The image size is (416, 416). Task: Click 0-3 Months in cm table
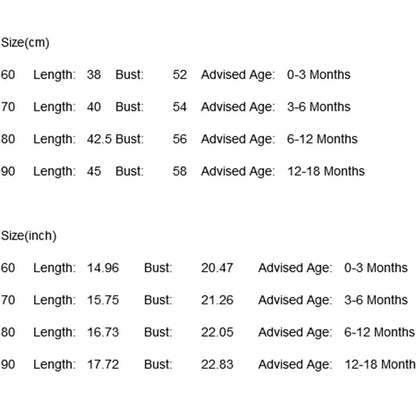tap(319, 75)
